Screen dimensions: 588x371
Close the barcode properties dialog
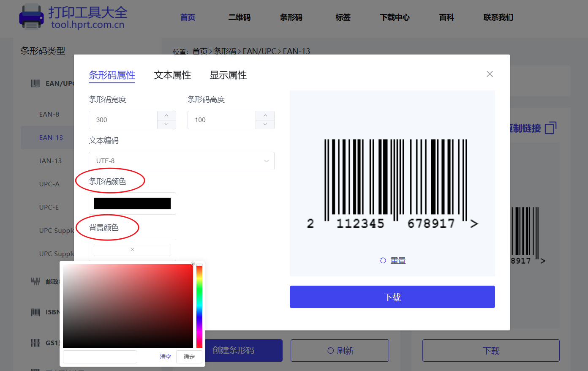pyautogui.click(x=490, y=74)
